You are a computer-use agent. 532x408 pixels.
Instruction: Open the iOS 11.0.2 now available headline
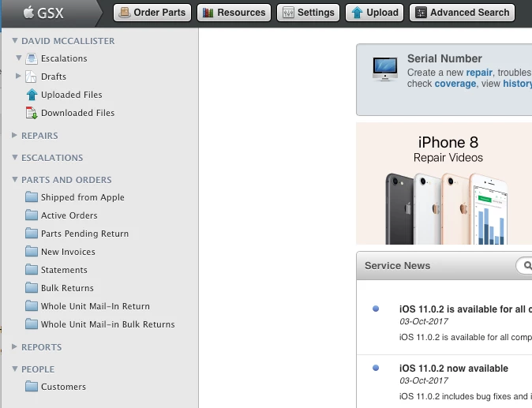click(x=454, y=369)
